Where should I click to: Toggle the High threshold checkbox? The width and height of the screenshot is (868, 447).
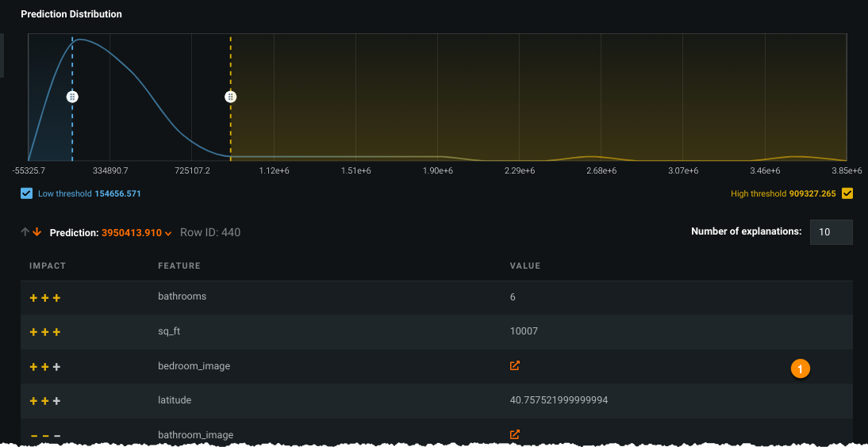[x=847, y=193]
